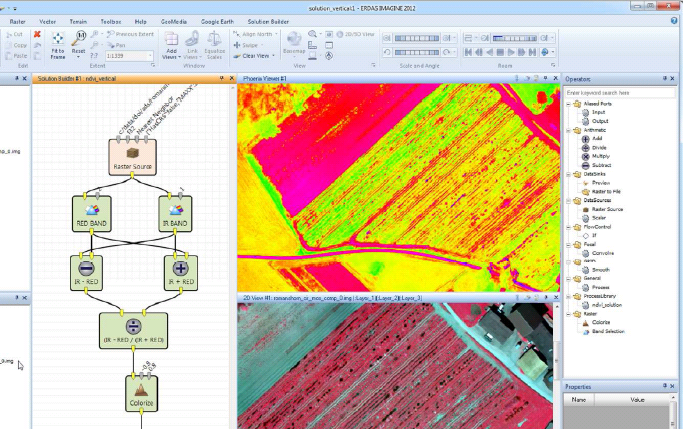Select the IR BAND node
687x429 pixels.
(x=175, y=214)
